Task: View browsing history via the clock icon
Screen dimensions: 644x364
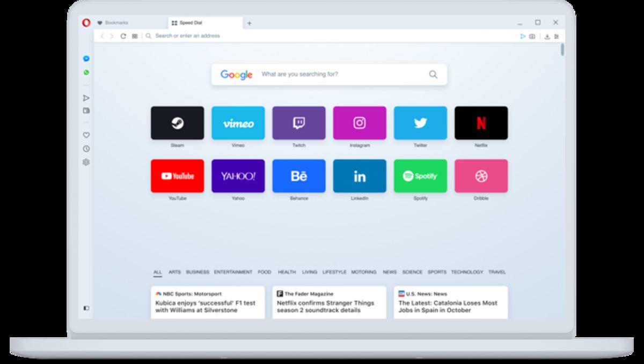Action: pyautogui.click(x=86, y=148)
